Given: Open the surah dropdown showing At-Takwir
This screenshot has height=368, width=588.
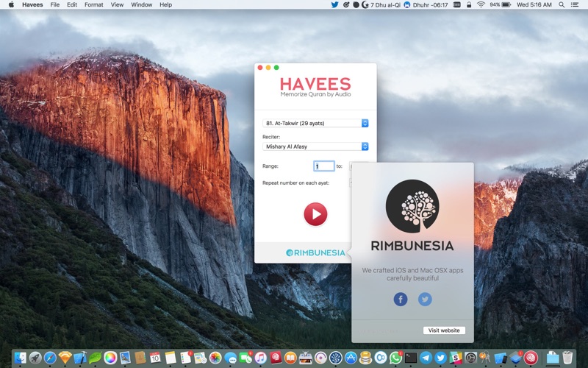Looking at the screenshot, I should point(315,123).
